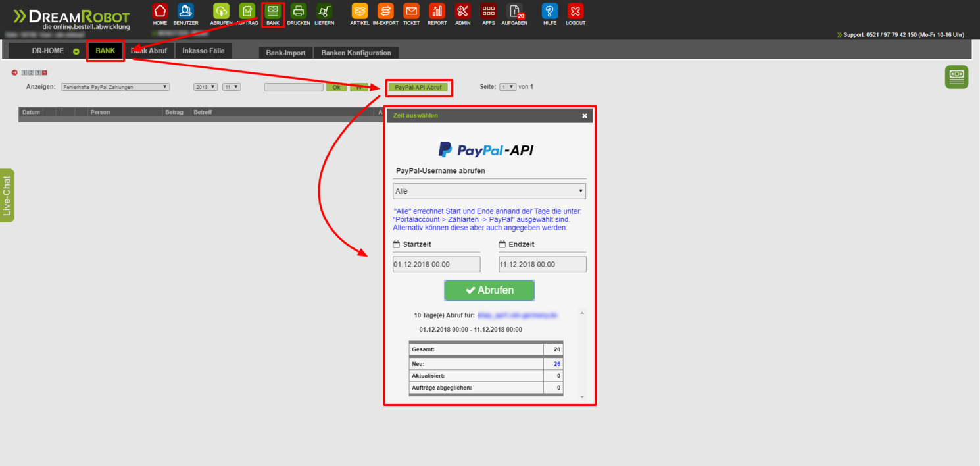Click the green Ok button
This screenshot has width=980, height=466.
coord(336,87)
